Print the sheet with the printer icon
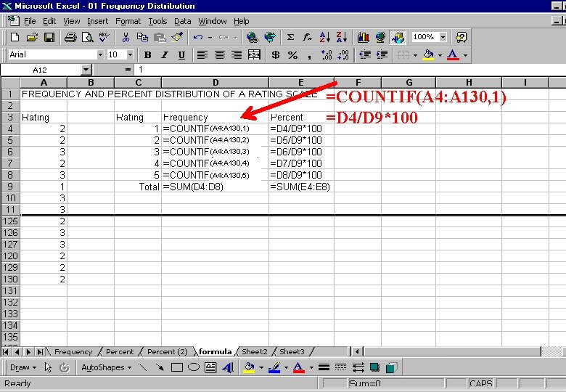This screenshot has width=566, height=392. pyautogui.click(x=70, y=37)
